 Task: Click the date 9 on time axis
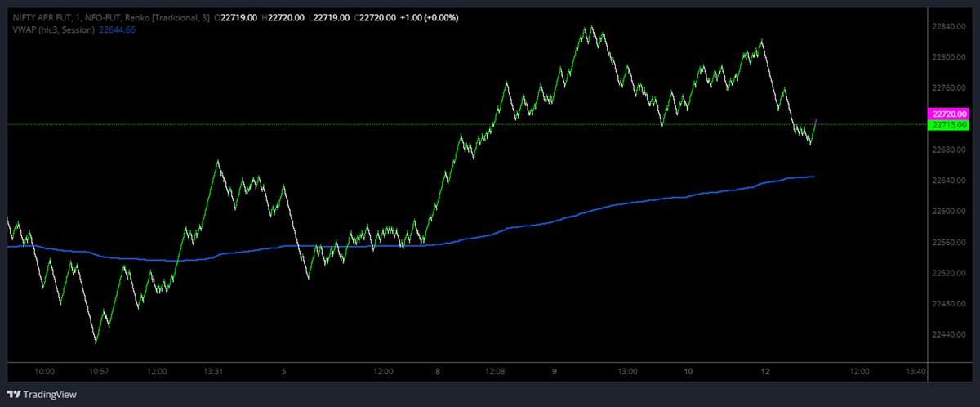point(554,371)
